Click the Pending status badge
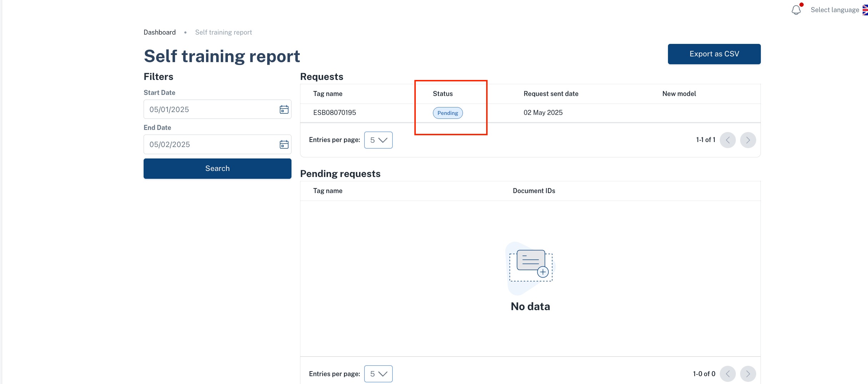The width and height of the screenshot is (868, 384). coord(448,113)
